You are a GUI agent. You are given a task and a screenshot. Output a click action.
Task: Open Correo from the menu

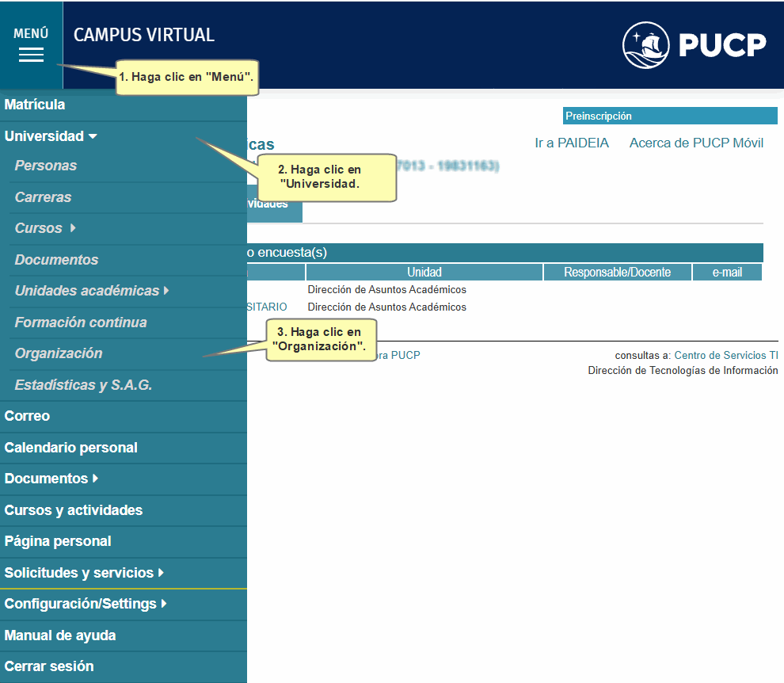point(27,416)
